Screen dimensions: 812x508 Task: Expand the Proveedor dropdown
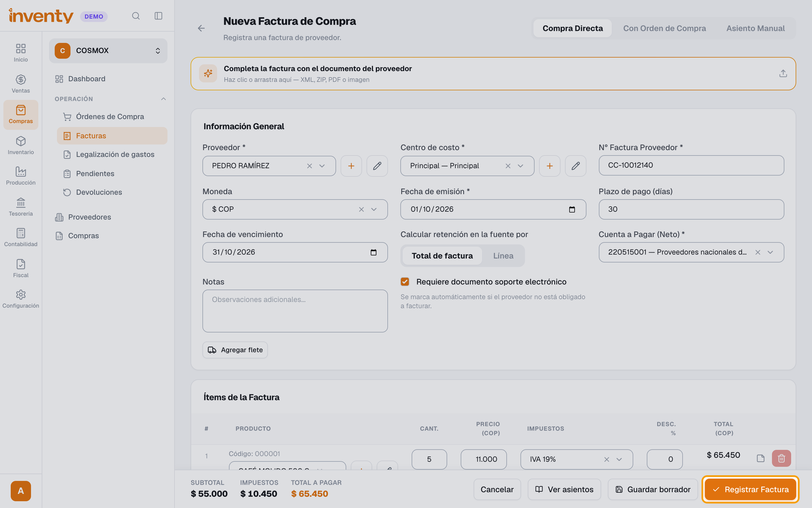click(x=322, y=166)
